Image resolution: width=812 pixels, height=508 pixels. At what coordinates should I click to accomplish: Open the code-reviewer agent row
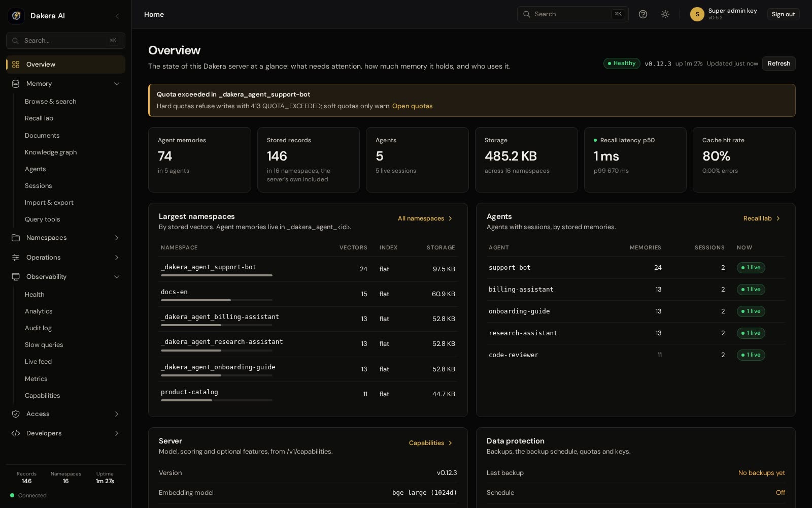(635, 355)
